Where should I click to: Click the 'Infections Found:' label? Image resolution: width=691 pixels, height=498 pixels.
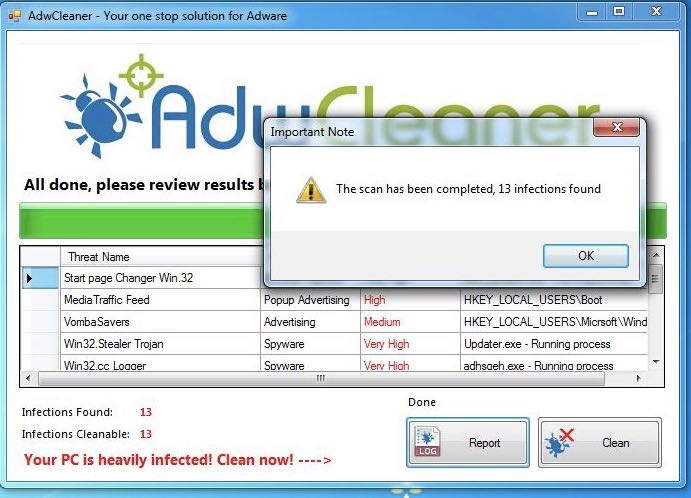[x=67, y=412]
